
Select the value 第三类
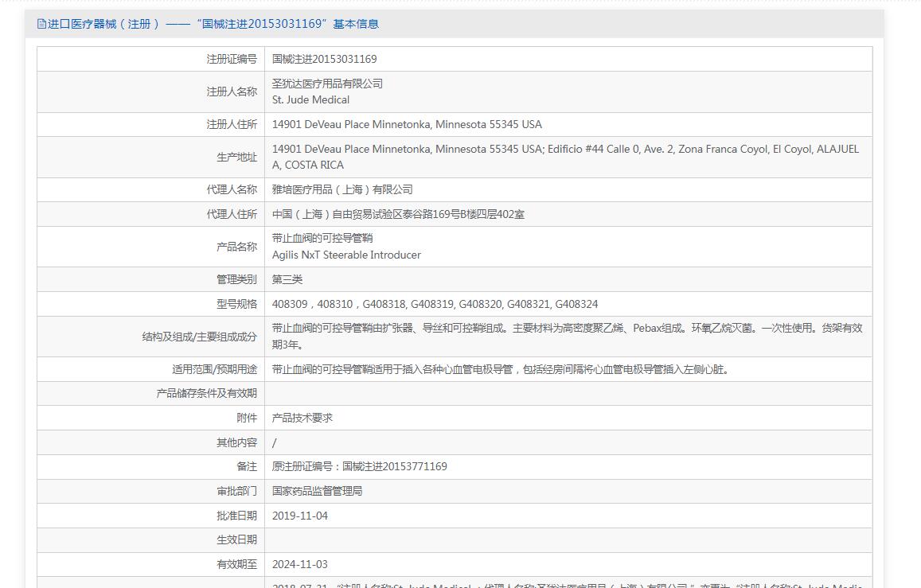pyautogui.click(x=287, y=279)
